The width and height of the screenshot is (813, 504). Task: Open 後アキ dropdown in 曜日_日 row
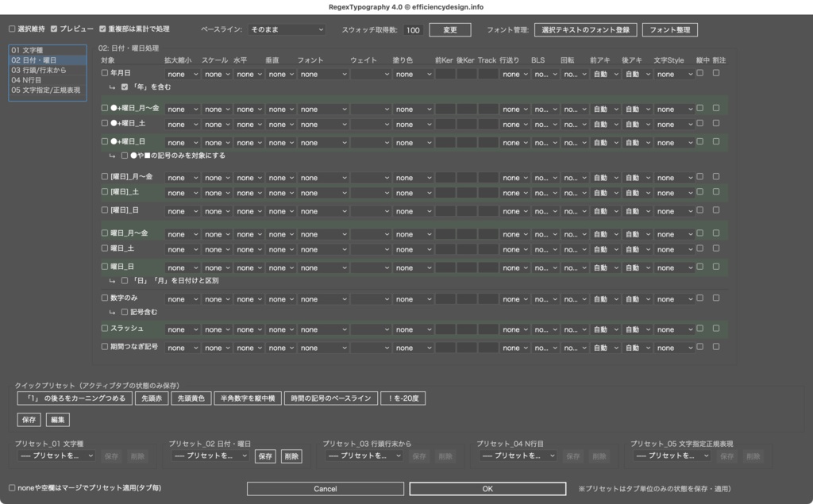click(x=638, y=268)
